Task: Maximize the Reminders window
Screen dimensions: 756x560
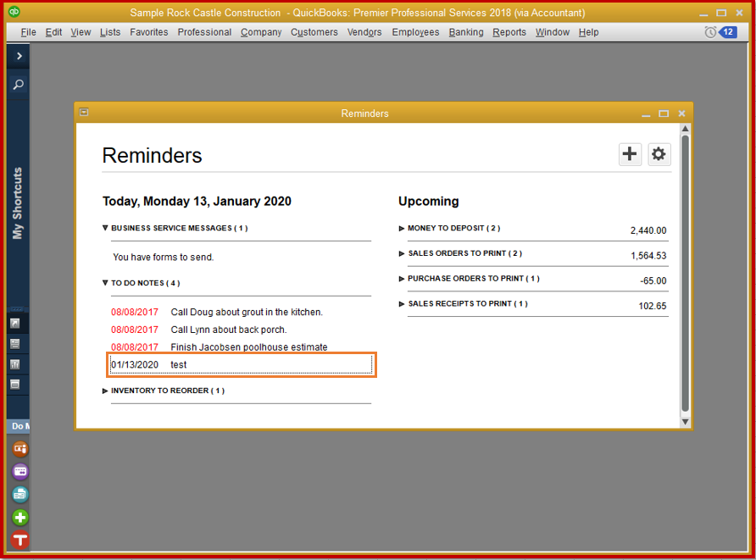Action: point(664,114)
